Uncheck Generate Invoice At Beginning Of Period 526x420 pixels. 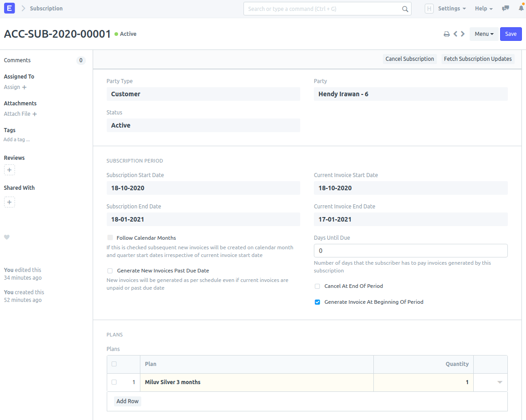point(318,302)
